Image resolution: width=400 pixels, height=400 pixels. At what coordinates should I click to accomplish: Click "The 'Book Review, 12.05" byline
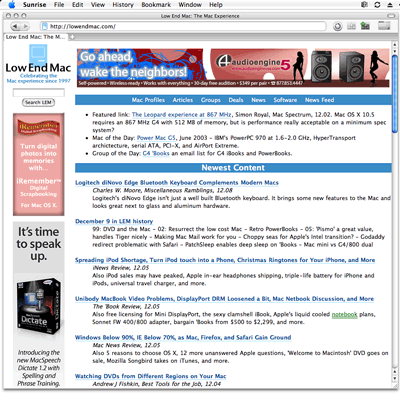[x=126, y=306]
